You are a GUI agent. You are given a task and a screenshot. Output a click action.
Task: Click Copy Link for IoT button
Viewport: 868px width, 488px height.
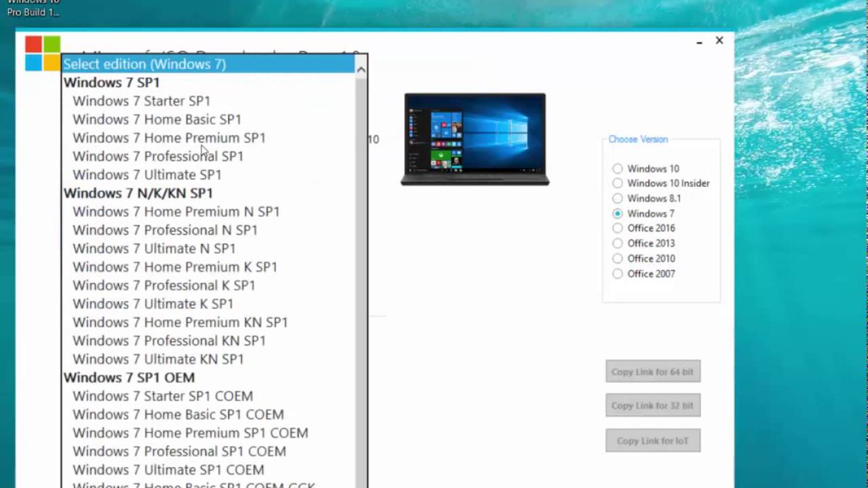652,441
